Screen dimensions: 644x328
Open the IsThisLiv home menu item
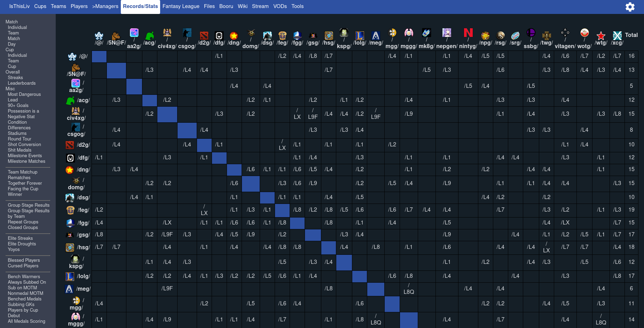pyautogui.click(x=19, y=6)
